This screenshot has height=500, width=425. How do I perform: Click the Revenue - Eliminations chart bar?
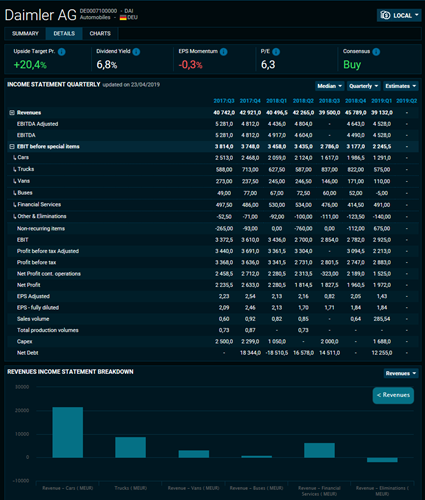(382, 460)
